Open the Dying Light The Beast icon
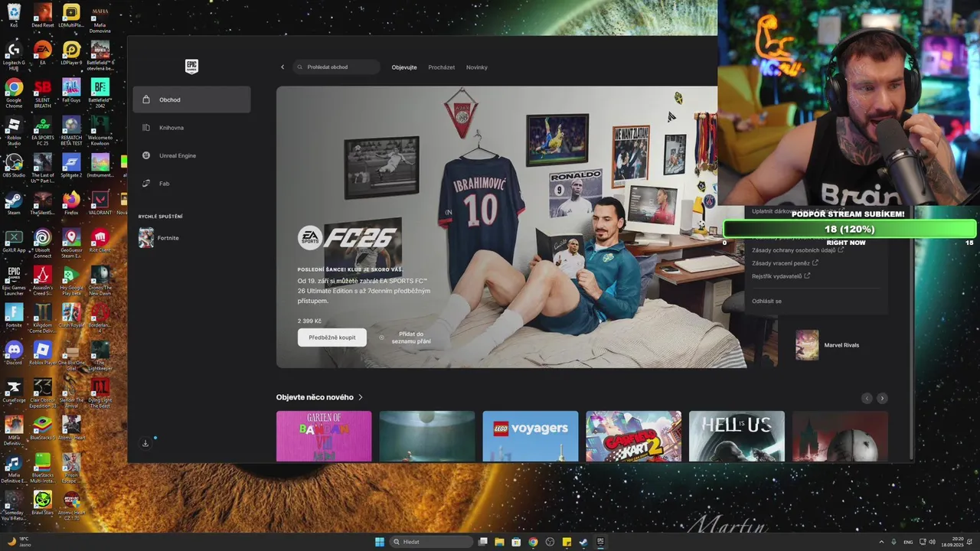Image resolution: width=980 pixels, height=551 pixels. [x=100, y=393]
